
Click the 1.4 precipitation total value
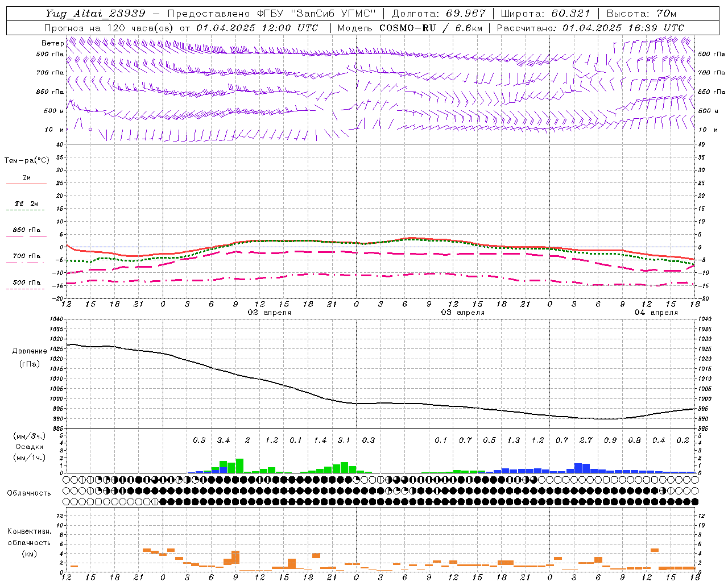(x=320, y=440)
